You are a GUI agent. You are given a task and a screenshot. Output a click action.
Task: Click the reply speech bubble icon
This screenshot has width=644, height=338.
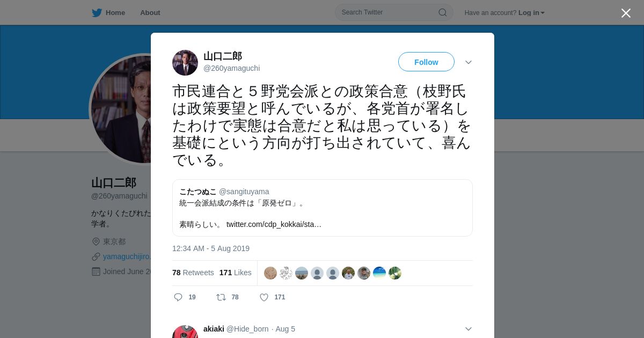coord(178,297)
